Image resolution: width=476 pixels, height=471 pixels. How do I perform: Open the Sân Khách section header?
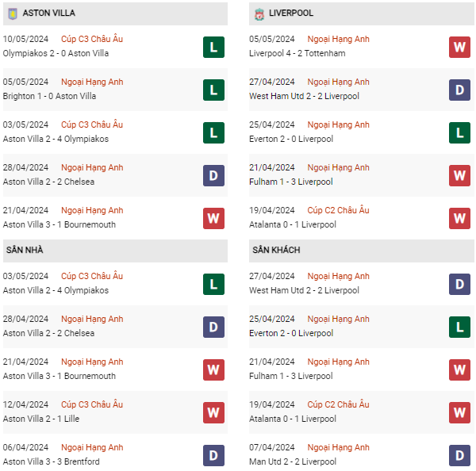(362, 251)
